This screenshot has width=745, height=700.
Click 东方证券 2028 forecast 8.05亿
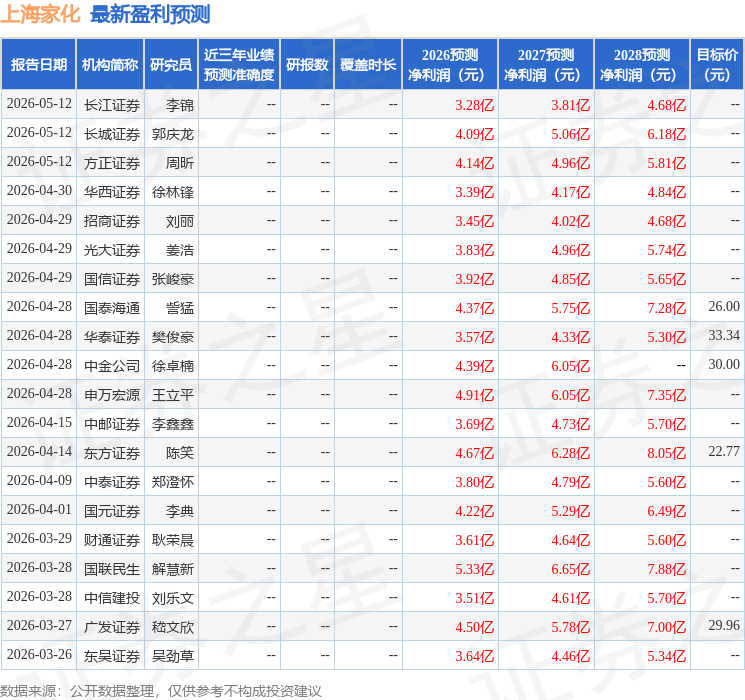(666, 453)
